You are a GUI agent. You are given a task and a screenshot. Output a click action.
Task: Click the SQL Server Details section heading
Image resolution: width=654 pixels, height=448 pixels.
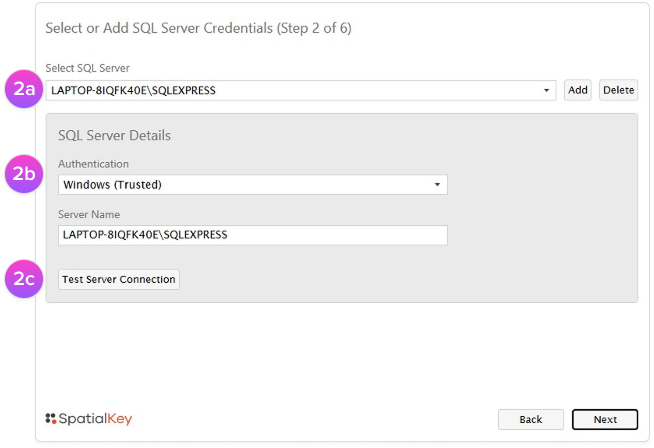coord(114,135)
